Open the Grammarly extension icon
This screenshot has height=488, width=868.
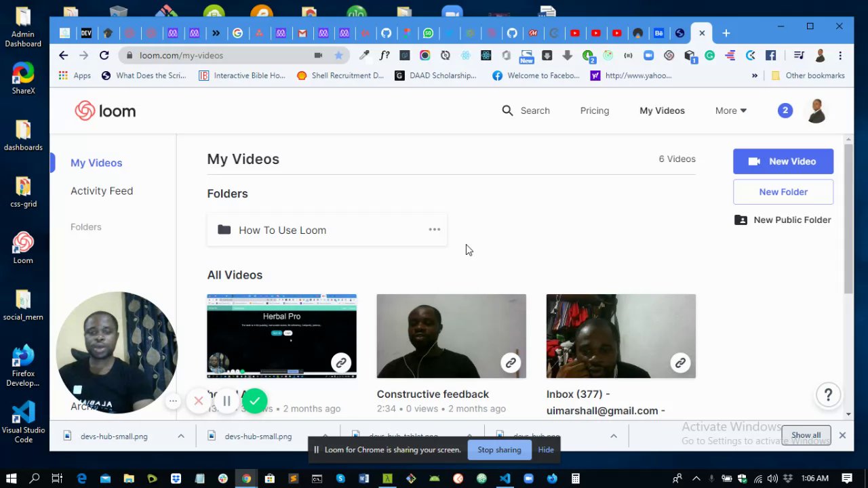(710, 56)
